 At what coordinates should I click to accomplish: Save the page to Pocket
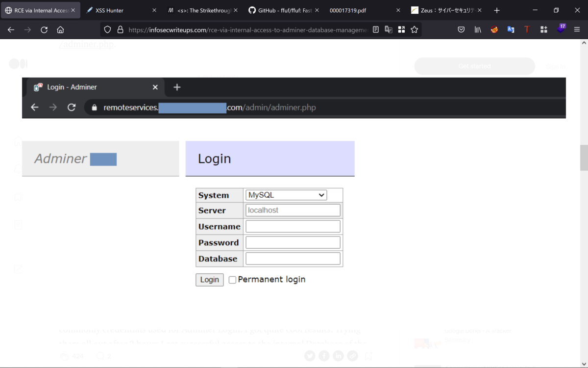tap(461, 30)
